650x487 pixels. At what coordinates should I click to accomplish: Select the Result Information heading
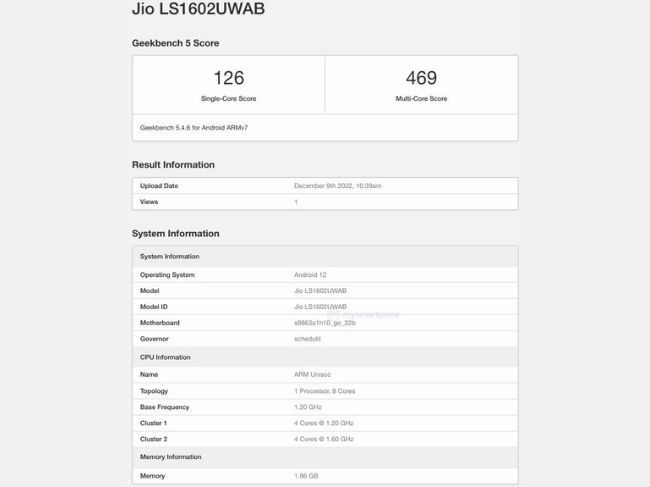pos(173,165)
